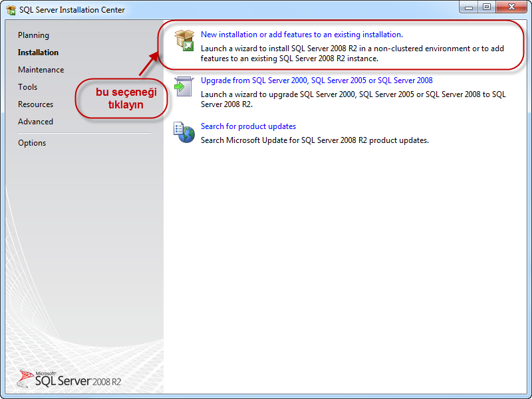This screenshot has height=399, width=532.
Task: Open the Options page
Action: tap(32, 143)
